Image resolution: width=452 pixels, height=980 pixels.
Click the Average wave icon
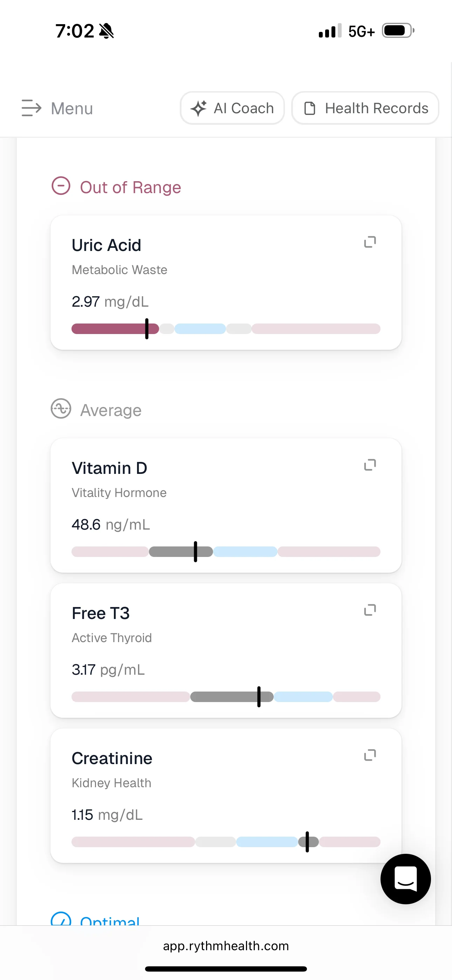pos(61,409)
